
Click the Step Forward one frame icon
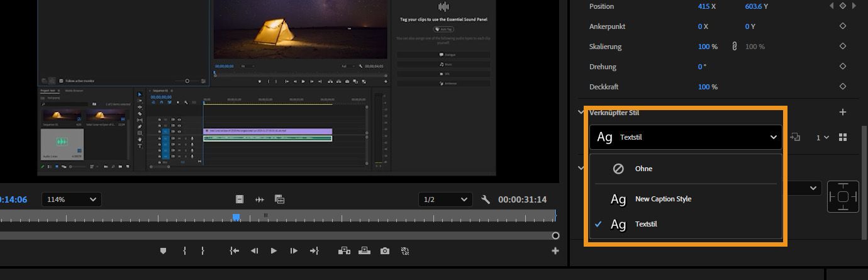coord(294,251)
